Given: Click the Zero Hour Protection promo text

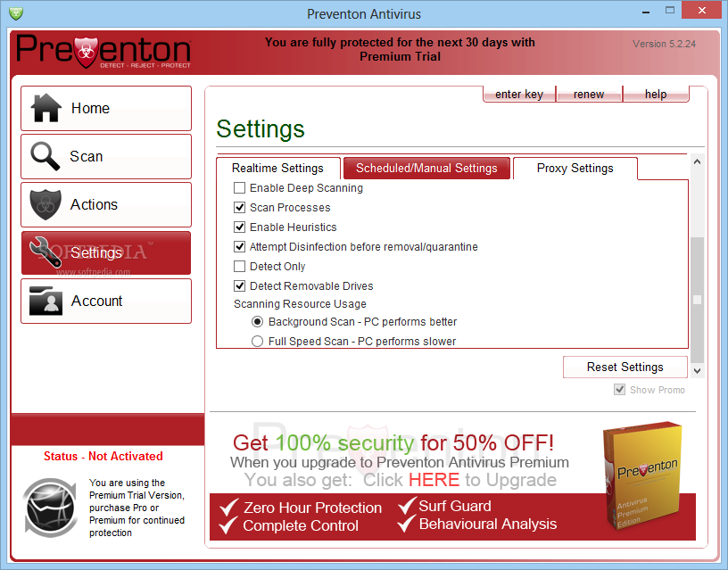Looking at the screenshot, I should (x=312, y=508).
